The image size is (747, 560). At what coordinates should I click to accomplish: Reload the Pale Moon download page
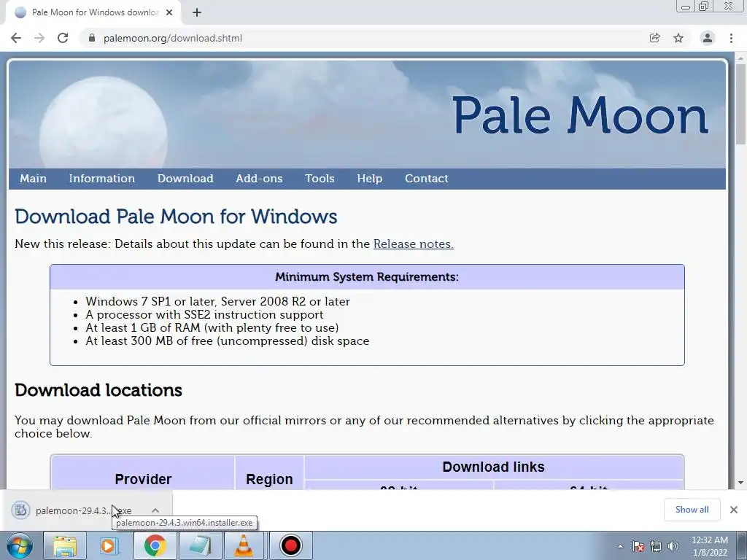(63, 38)
